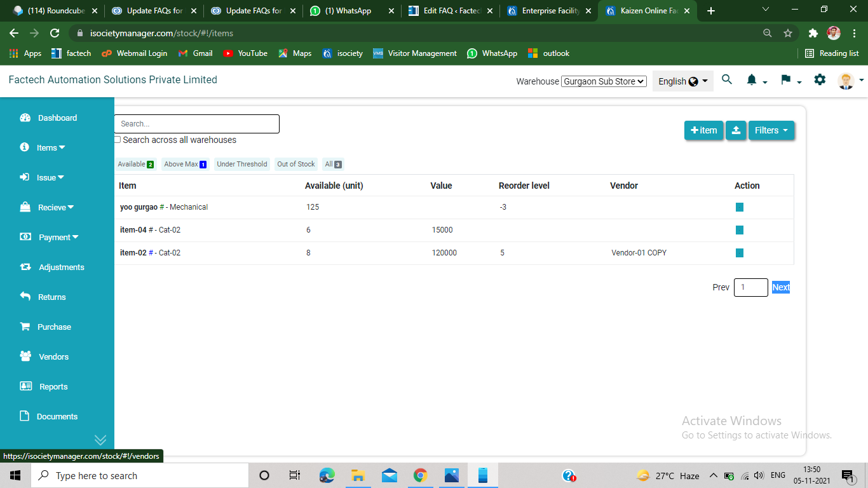Screen dimensions: 868x488
Task: Click action square for item-02
Action: point(740,253)
